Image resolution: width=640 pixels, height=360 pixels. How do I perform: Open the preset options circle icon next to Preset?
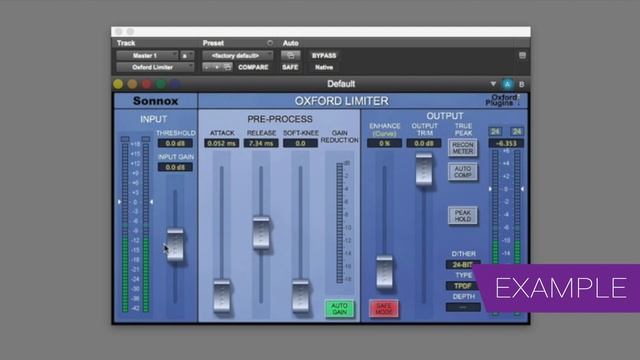point(270,43)
